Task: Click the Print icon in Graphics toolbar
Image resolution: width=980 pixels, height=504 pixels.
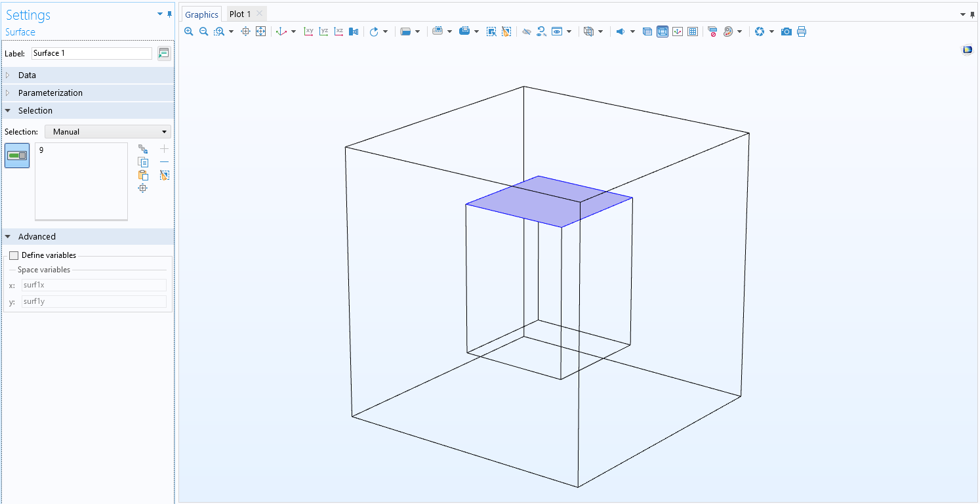Action: (x=801, y=31)
